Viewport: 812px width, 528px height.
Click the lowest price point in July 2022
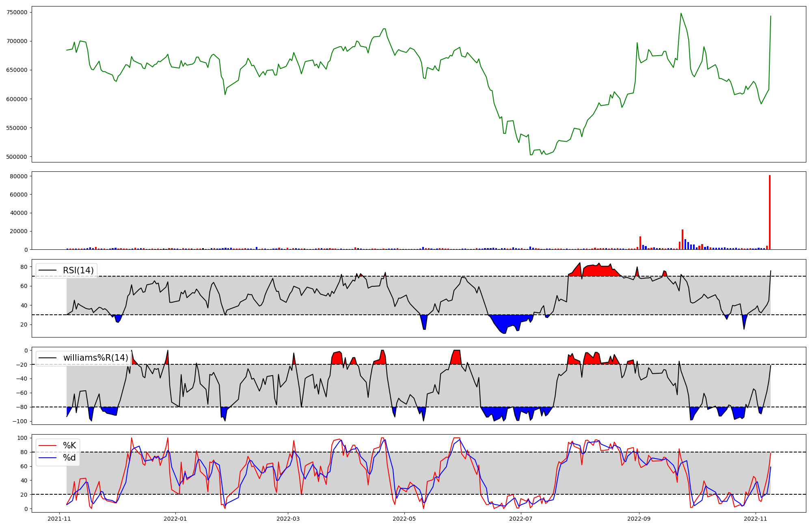point(531,154)
